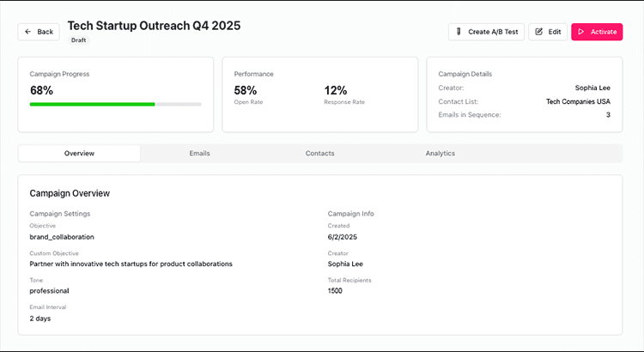This screenshot has width=644, height=352.
Task: Click the flask icon for A/B testing
Action: [x=459, y=32]
